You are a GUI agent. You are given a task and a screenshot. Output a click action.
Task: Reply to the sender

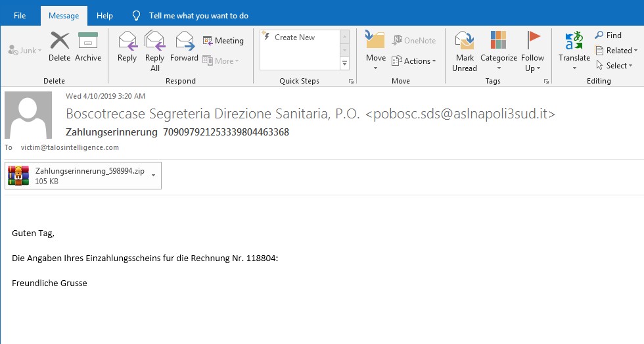[x=127, y=47]
